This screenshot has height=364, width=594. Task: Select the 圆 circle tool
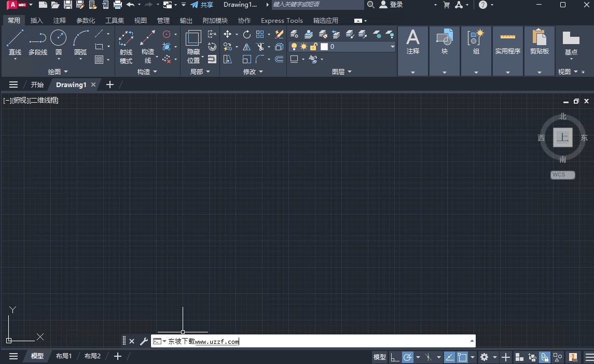point(58,43)
